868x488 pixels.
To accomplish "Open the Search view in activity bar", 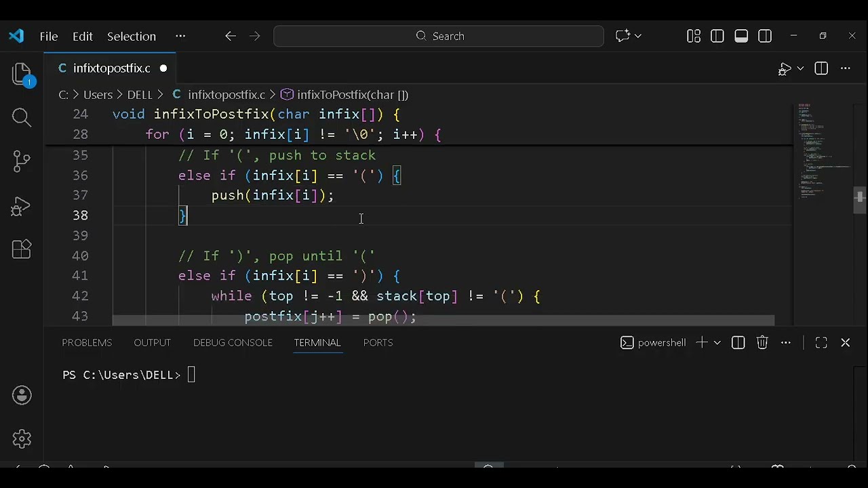I will pos(22,117).
